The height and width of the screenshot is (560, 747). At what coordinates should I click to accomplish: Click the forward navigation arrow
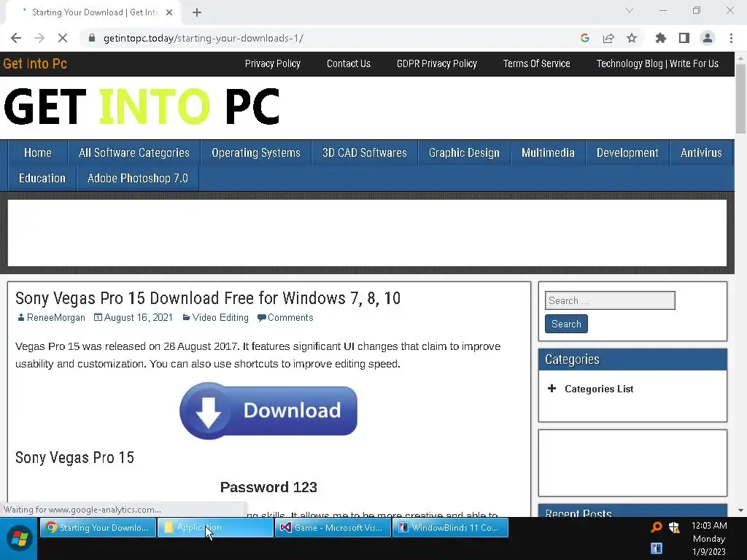click(39, 38)
